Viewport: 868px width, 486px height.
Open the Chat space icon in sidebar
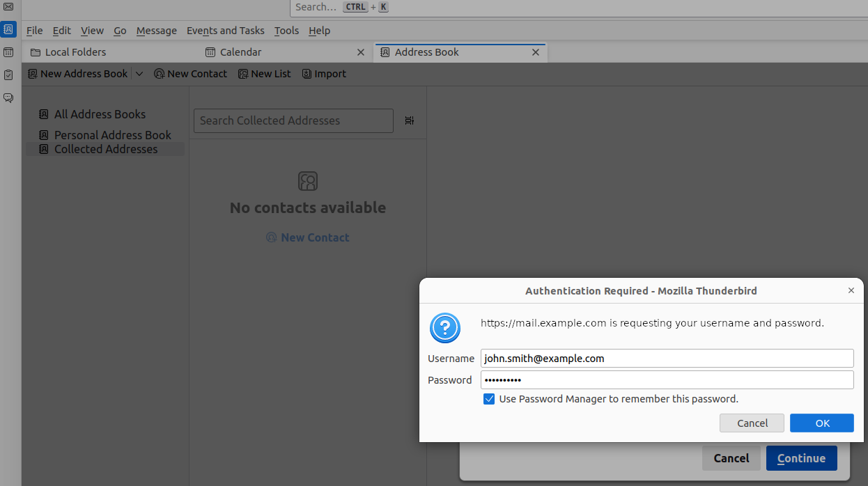click(8, 98)
